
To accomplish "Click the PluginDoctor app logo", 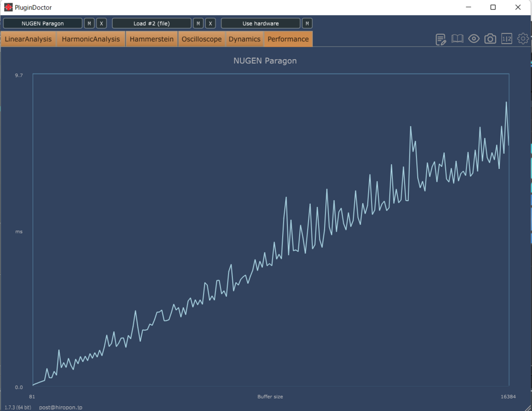I will pyautogui.click(x=8, y=7).
